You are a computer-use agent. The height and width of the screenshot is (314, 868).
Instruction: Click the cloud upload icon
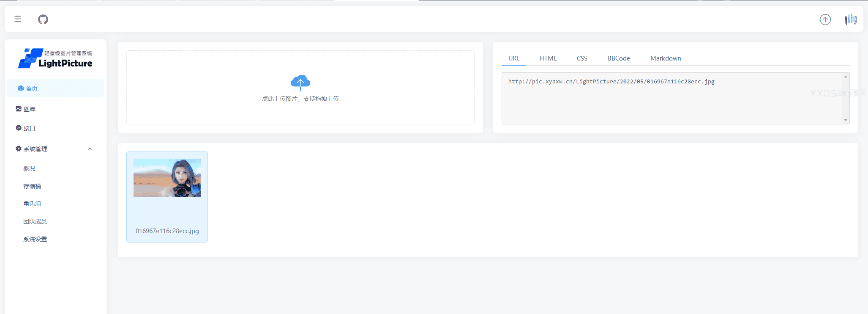pyautogui.click(x=300, y=83)
